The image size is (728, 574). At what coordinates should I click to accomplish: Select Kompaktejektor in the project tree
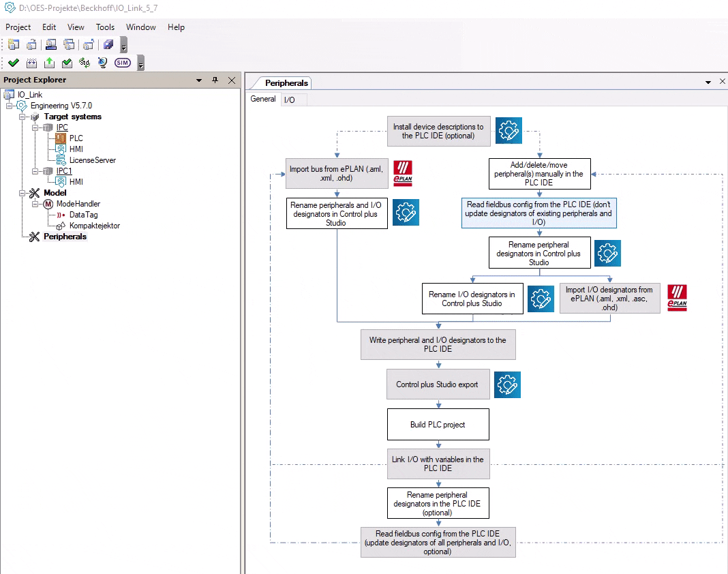[x=94, y=226]
